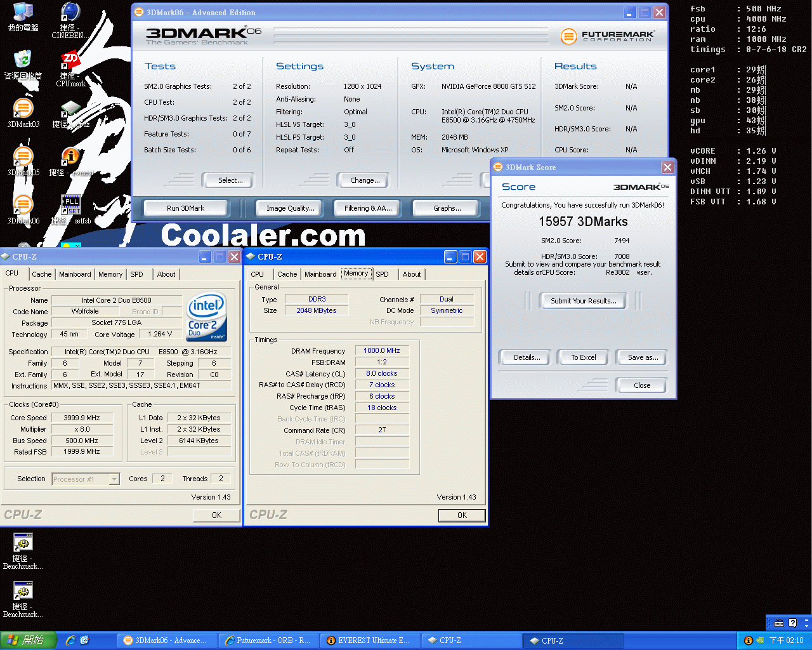
Task: Click the Intel Core 2 Duo logo
Action: pos(207,317)
